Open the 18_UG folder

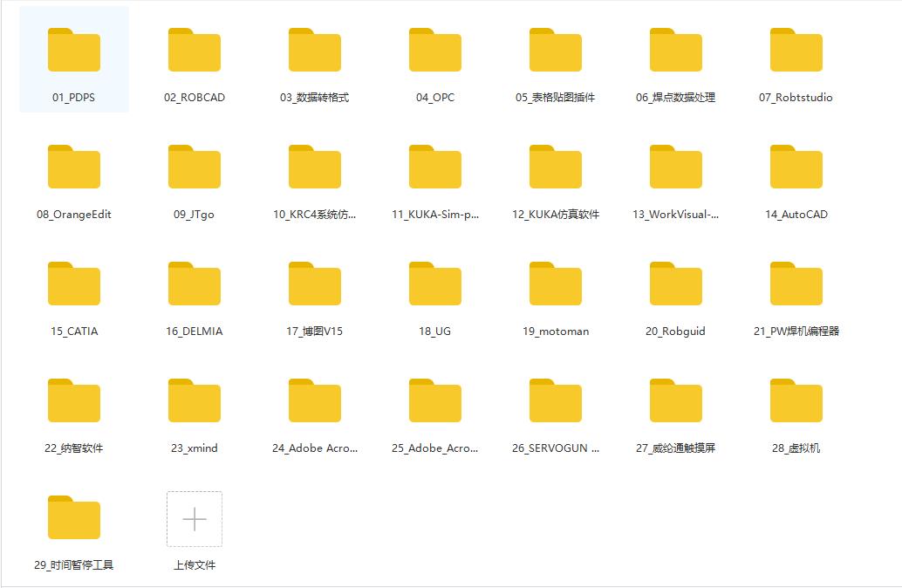435,284
